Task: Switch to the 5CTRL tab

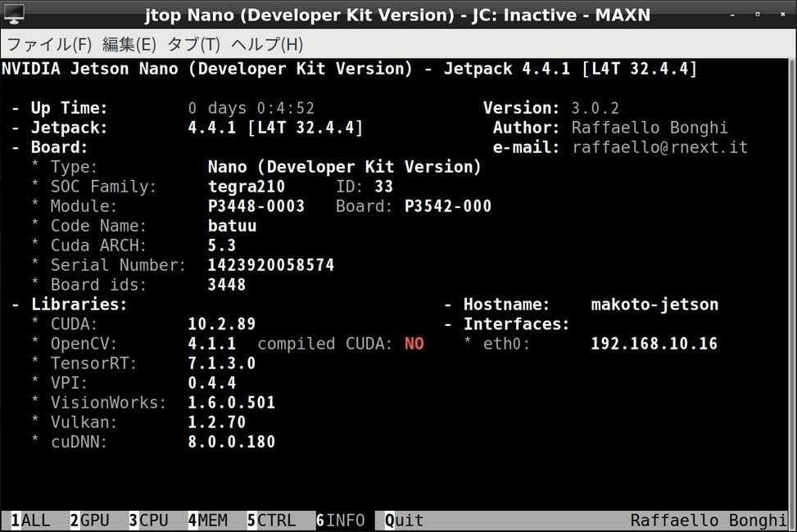Action: [x=271, y=521]
